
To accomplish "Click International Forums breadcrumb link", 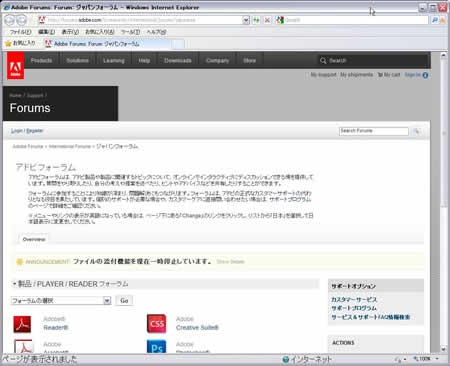I will [70, 146].
